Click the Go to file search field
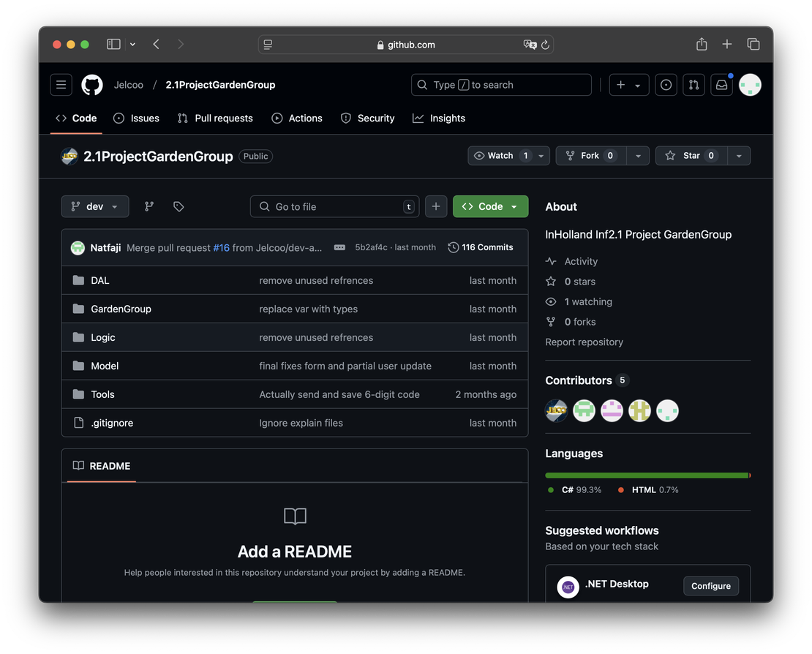 [334, 206]
